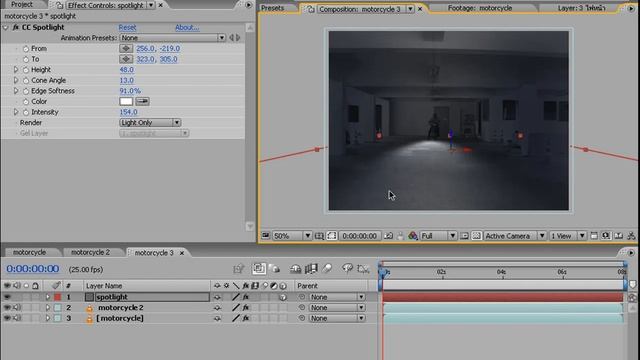Select the motorcycle 2 timeline tab

click(90, 252)
